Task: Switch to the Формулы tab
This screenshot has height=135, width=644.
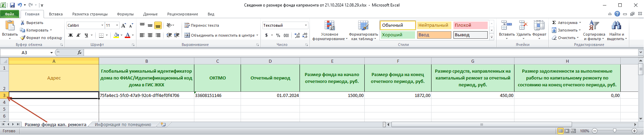Action: point(125,14)
